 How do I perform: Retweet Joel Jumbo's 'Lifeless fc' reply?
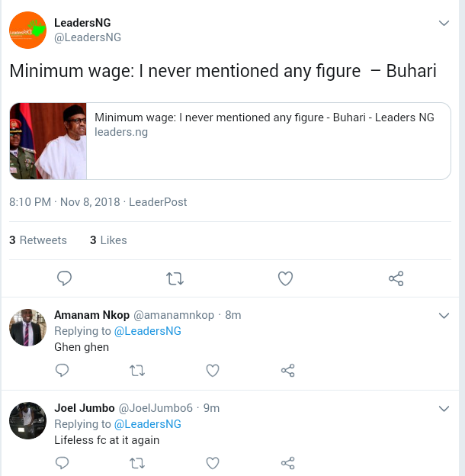pyautogui.click(x=137, y=463)
